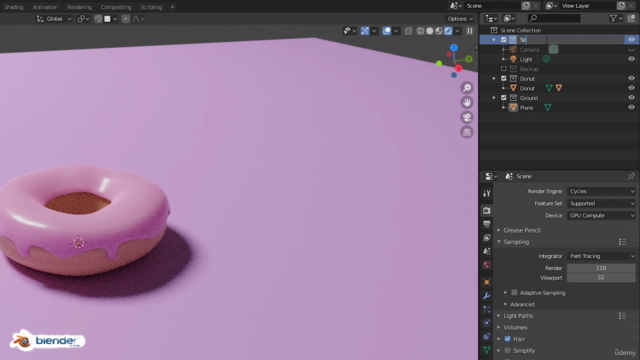Disable the Donut collection checkbox
The image size is (640, 360).
click(504, 78)
